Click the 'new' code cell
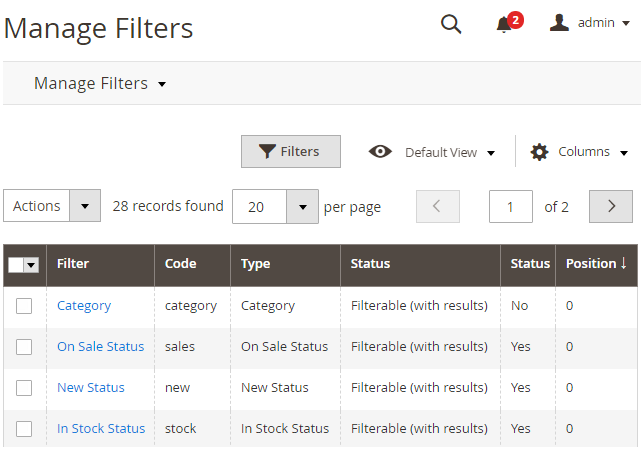This screenshot has width=641, height=449. coord(177,388)
